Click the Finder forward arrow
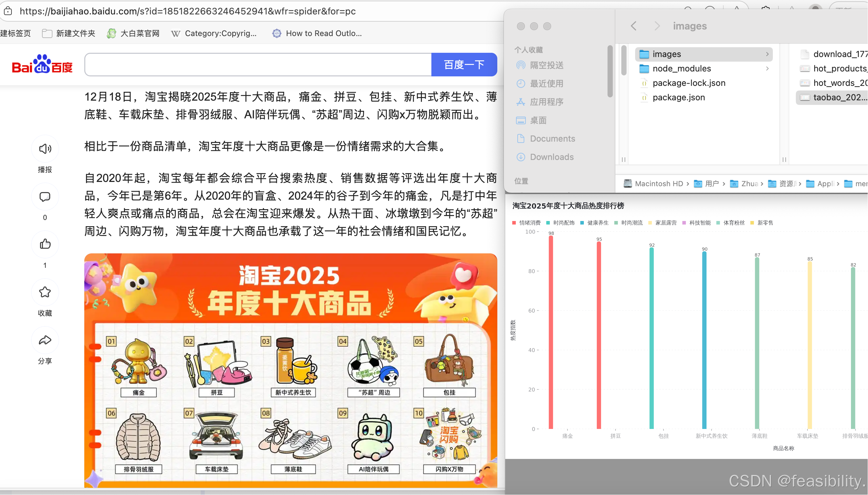This screenshot has height=495, width=868. (657, 26)
